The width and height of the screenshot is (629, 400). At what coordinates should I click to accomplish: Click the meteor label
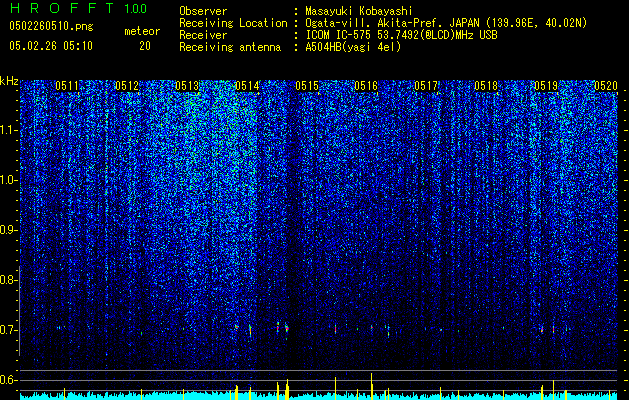click(x=142, y=31)
